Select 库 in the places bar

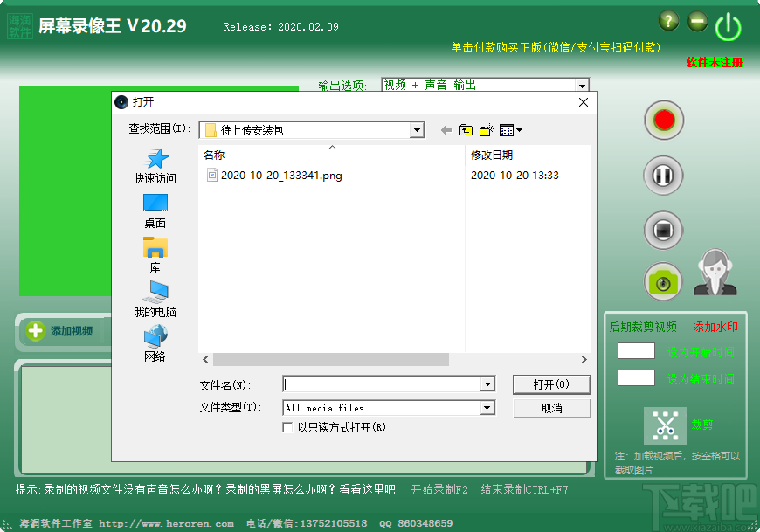(155, 255)
